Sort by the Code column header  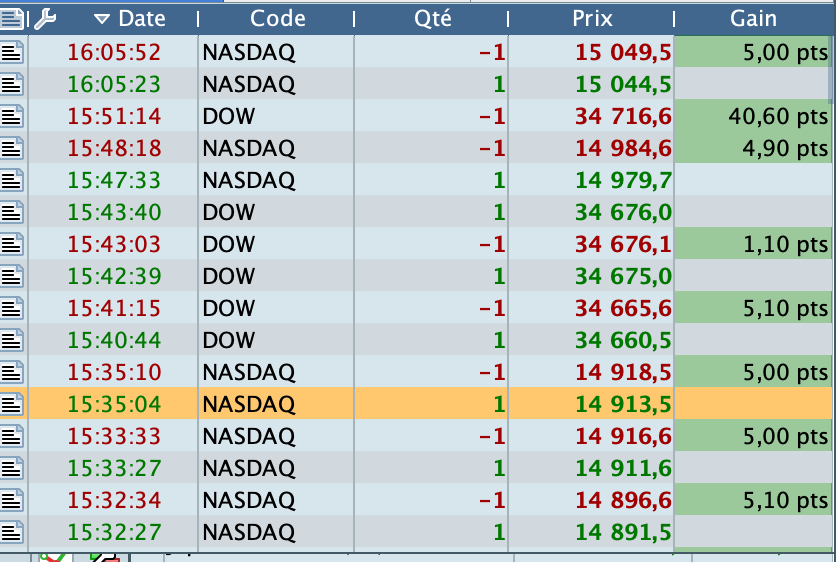click(278, 19)
